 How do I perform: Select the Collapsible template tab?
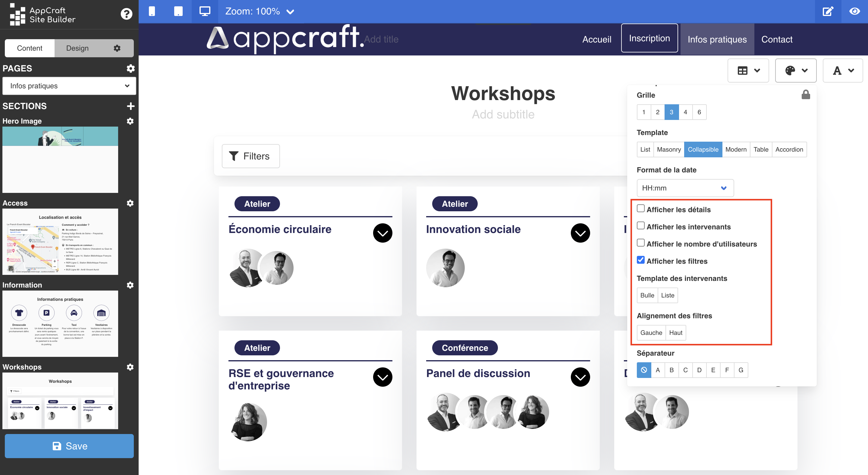coord(703,150)
